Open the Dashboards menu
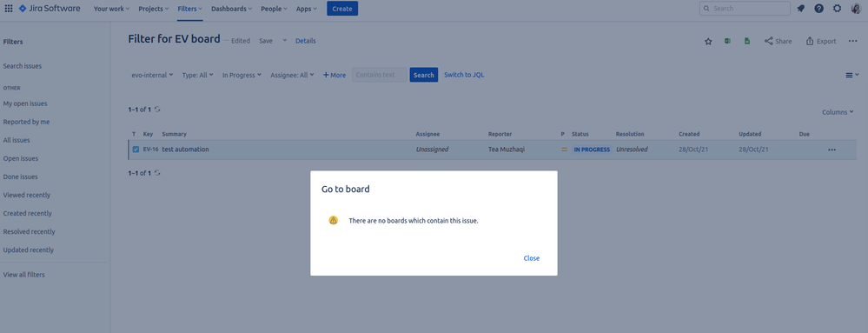Image resolution: width=868 pixels, height=333 pixels. pos(231,9)
